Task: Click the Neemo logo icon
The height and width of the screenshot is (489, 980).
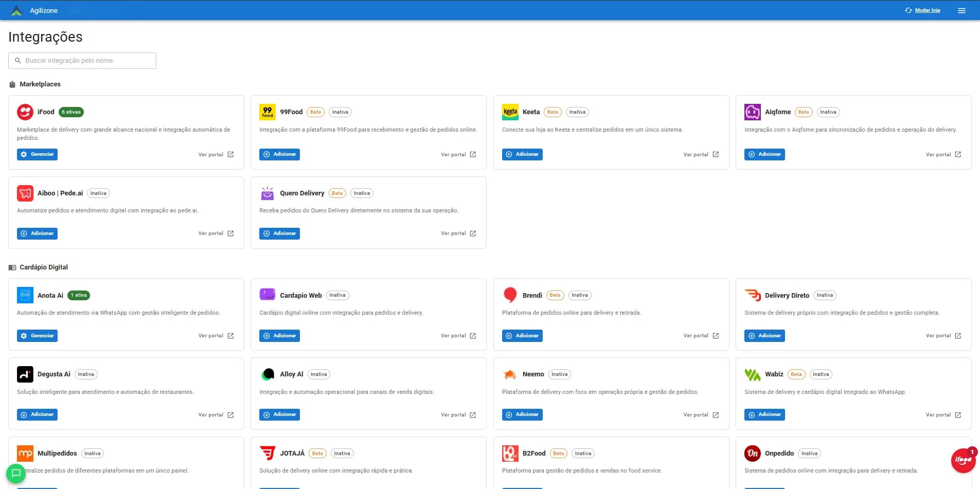Action: click(510, 374)
